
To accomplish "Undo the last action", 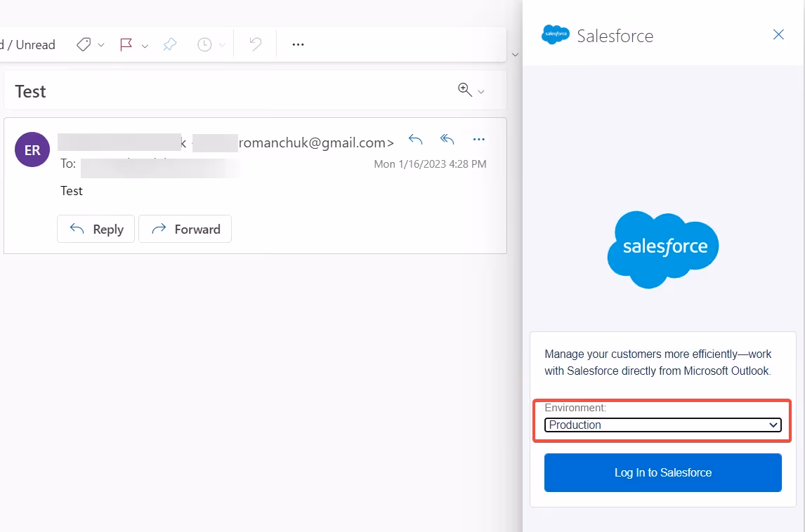I will point(254,44).
